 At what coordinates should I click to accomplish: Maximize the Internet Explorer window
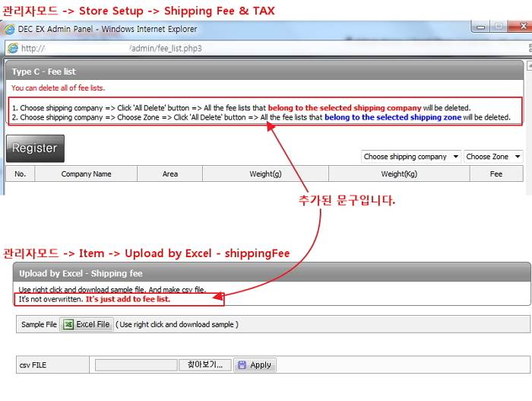[499, 27]
